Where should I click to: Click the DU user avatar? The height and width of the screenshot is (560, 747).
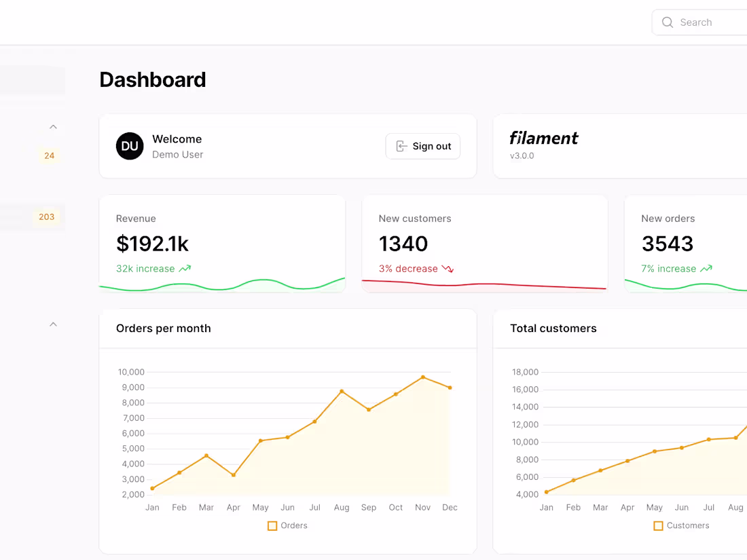(x=130, y=146)
